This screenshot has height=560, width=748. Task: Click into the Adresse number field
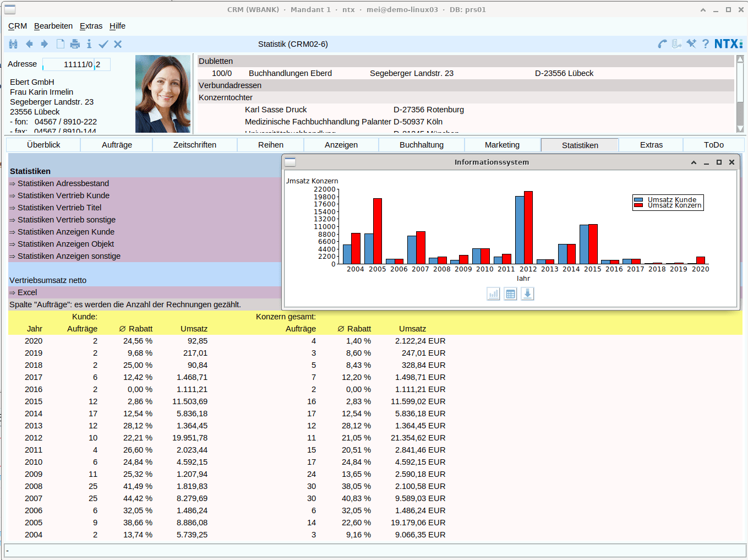[69, 64]
